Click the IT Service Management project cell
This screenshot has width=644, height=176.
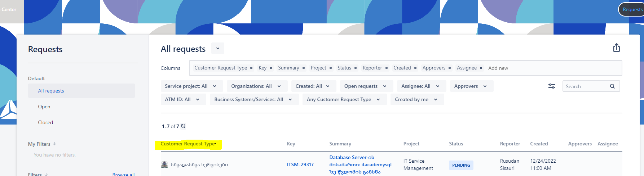418,164
